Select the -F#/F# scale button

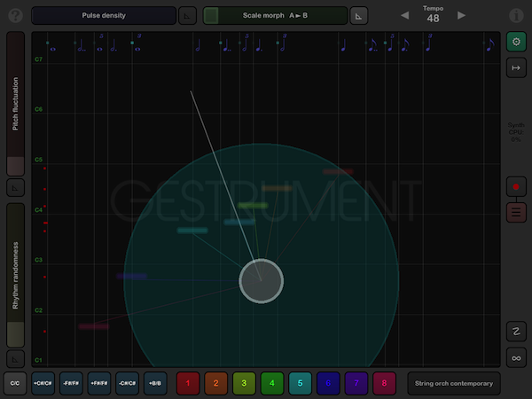point(71,383)
